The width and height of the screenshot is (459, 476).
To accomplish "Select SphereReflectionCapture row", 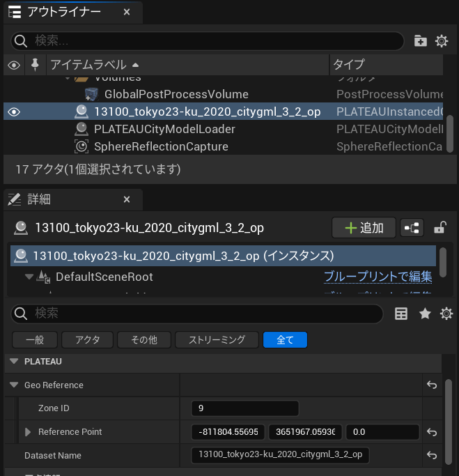I will (x=223, y=146).
